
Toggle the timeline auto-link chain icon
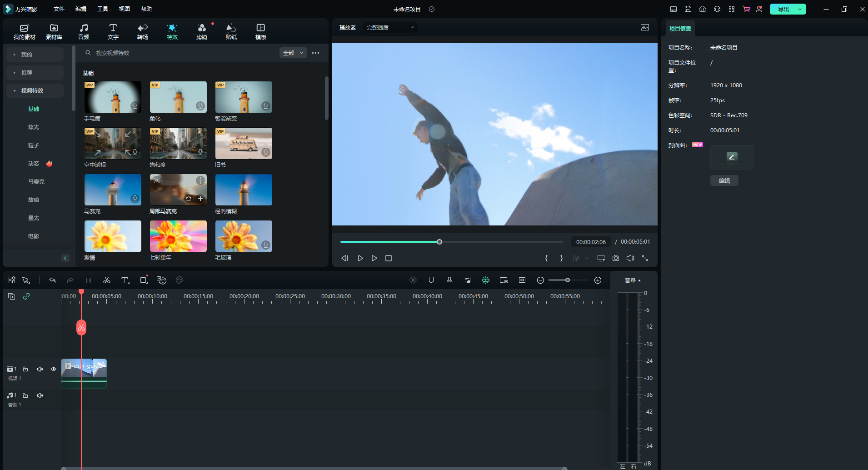click(x=26, y=296)
